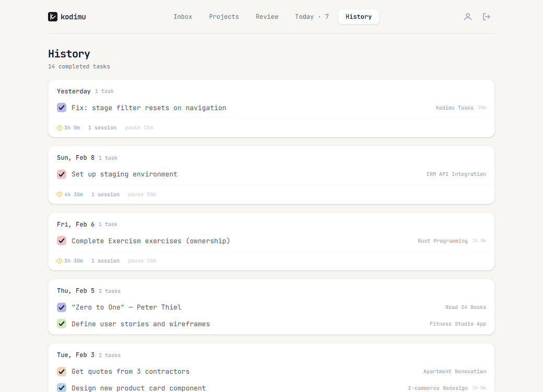Uncheck 'Define user stories and wireframes'
This screenshot has width=543, height=392.
(x=62, y=324)
